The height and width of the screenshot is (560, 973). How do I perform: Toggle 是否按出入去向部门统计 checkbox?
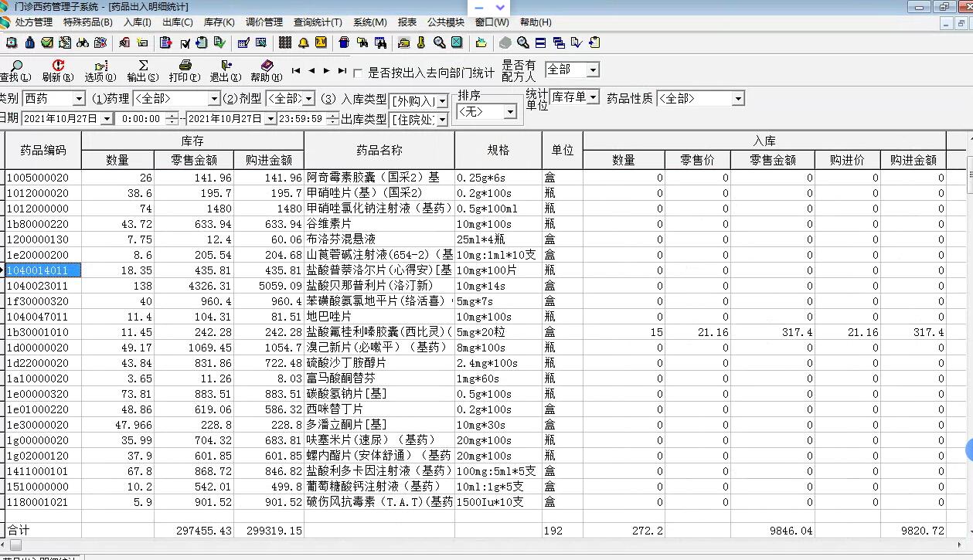[358, 73]
